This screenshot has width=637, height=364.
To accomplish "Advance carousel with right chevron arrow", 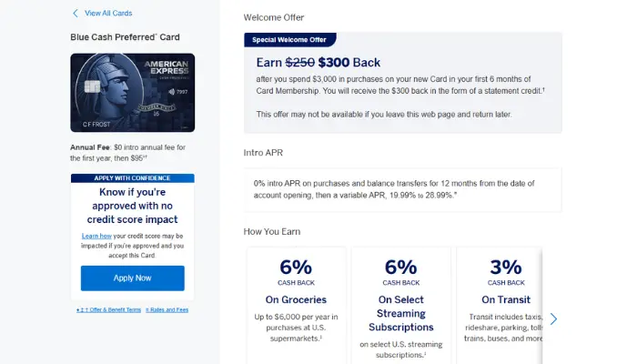I will [x=553, y=318].
